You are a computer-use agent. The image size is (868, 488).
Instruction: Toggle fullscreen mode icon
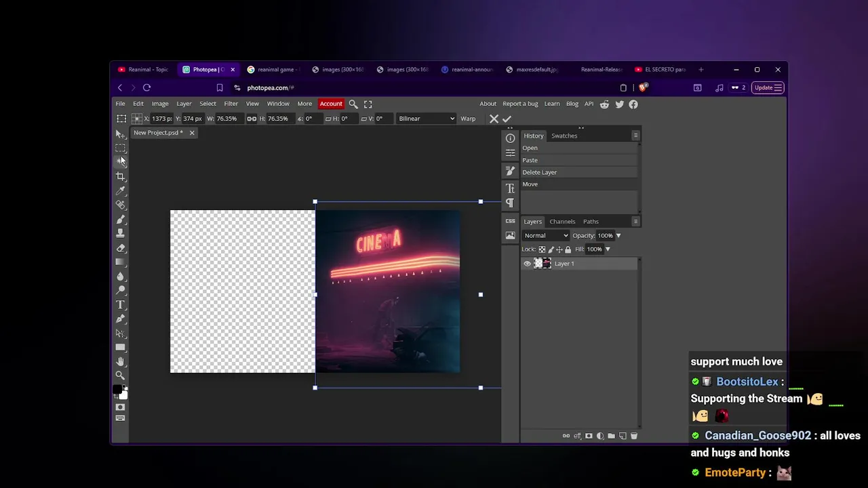click(368, 104)
